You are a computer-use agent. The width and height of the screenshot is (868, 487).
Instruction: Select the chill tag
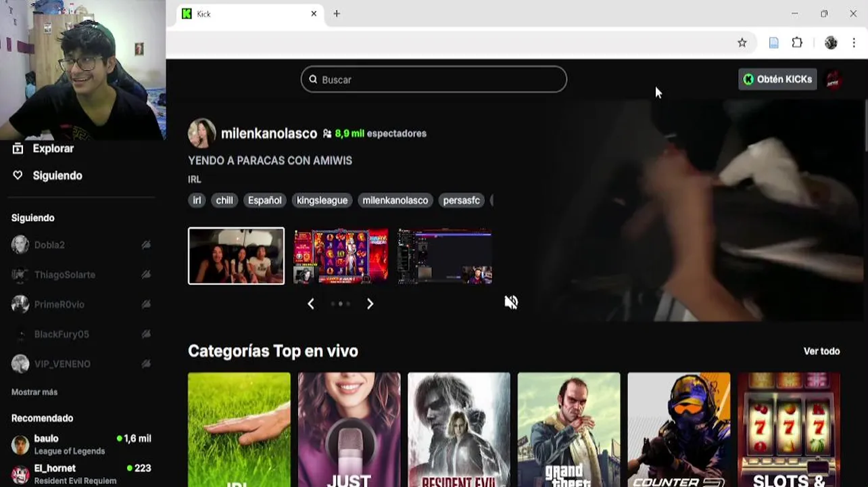pyautogui.click(x=224, y=200)
